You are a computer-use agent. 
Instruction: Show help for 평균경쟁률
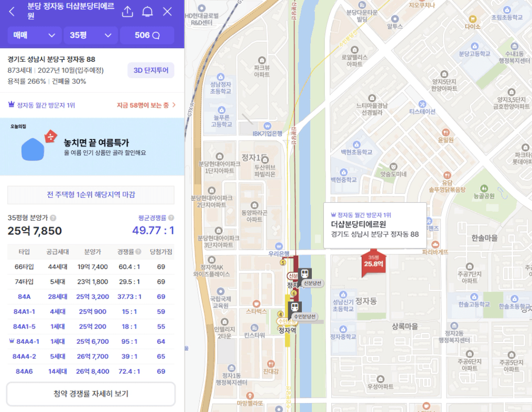171,218
